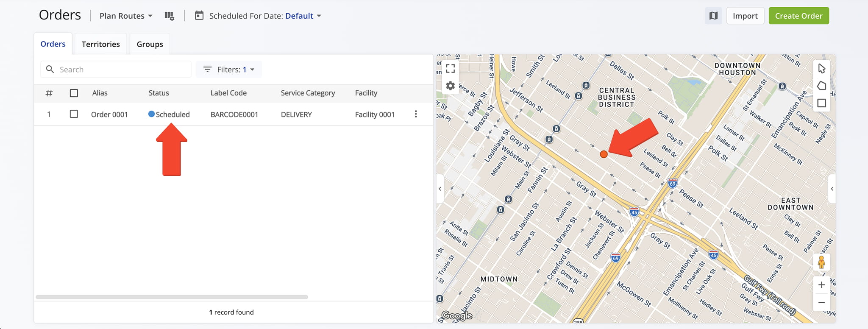Open the three-dot menu for Order 0001

pyautogui.click(x=416, y=114)
